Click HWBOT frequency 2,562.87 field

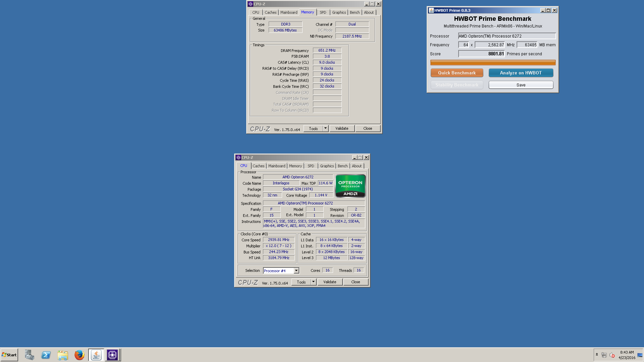[490, 45]
